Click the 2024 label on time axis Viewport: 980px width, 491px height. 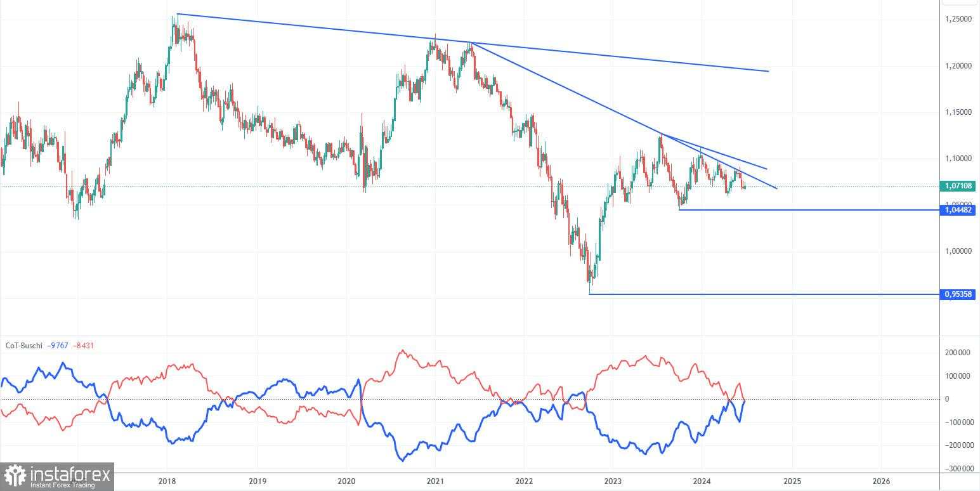(702, 481)
